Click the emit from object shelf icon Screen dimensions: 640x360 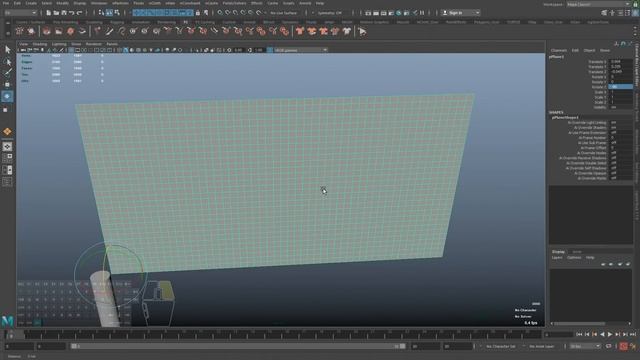(x=31, y=31)
